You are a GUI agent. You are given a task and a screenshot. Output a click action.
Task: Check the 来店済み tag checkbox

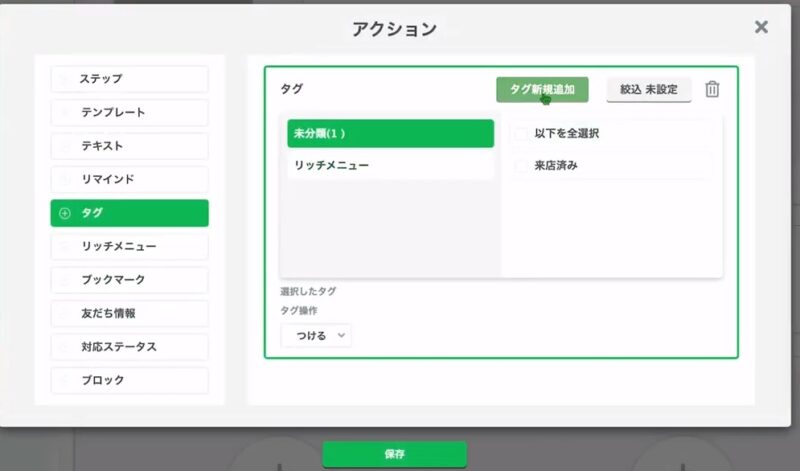521,166
